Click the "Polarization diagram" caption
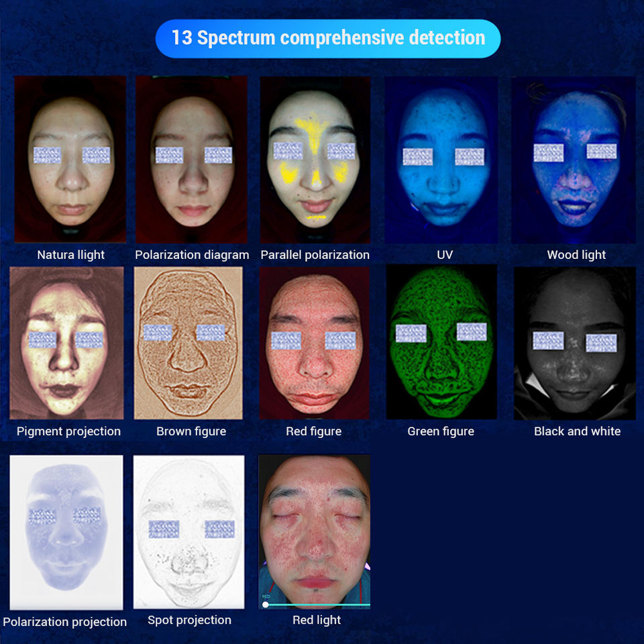The width and height of the screenshot is (644, 644). coord(192,255)
